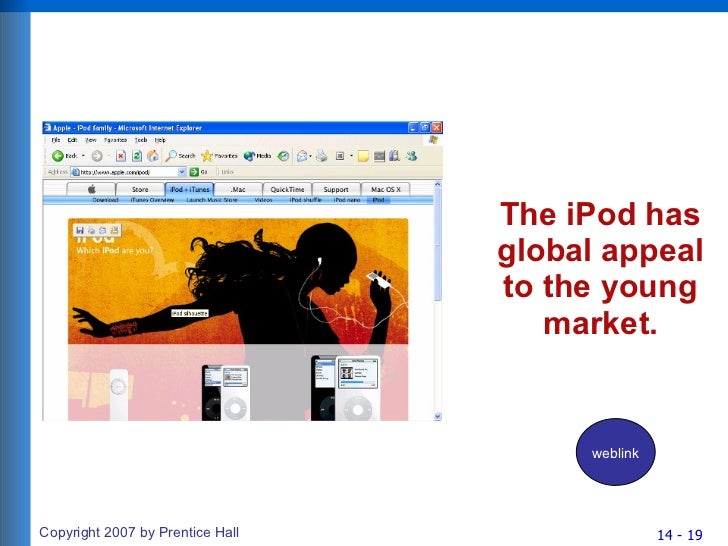Image resolution: width=728 pixels, height=546 pixels.
Task: Click the Links toolbar label
Action: (227, 172)
